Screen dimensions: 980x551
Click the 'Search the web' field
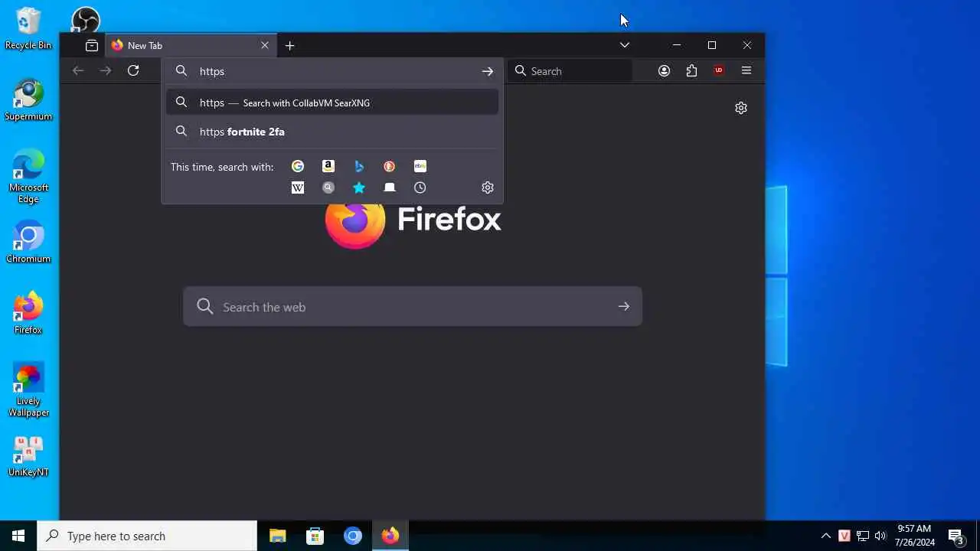point(413,307)
